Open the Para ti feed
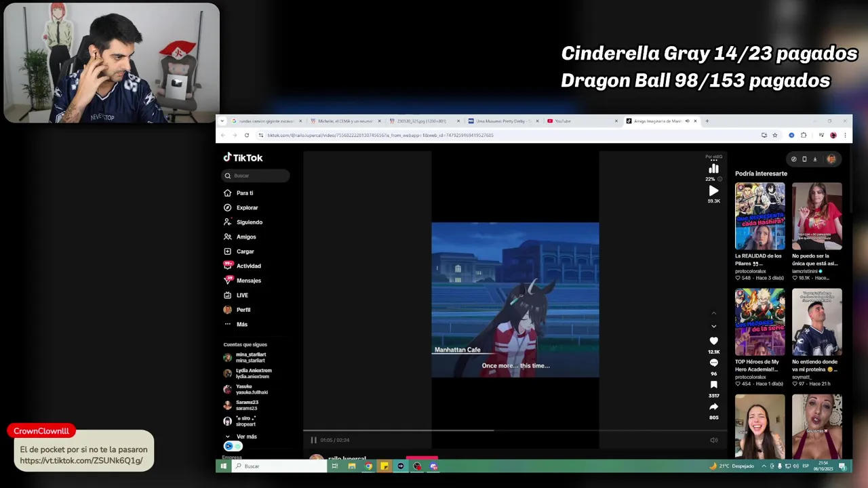The image size is (868, 488). tap(238, 193)
